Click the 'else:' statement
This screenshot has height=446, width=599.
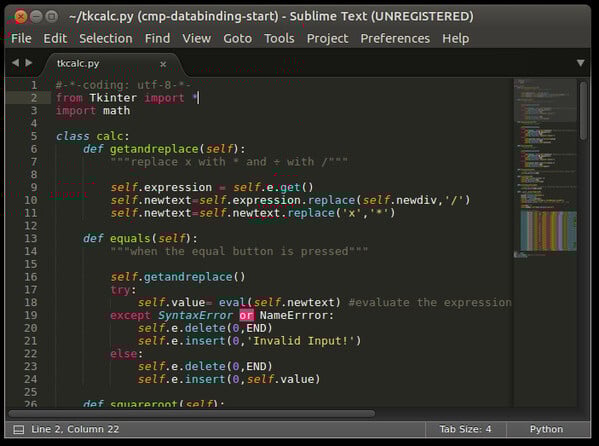pyautogui.click(x=126, y=354)
